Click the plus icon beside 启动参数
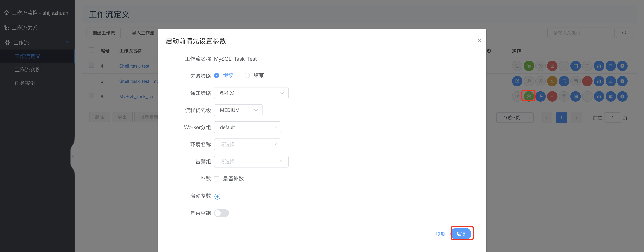Viewport: 644px width, 252px height. [217, 197]
